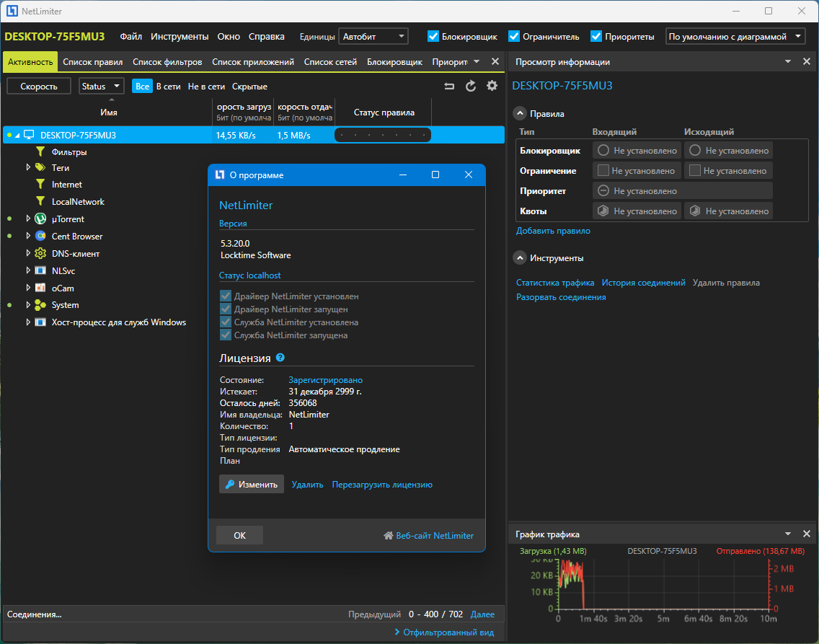Switch to the Список правил tab
Image resolution: width=819 pixels, height=644 pixels.
[x=92, y=61]
